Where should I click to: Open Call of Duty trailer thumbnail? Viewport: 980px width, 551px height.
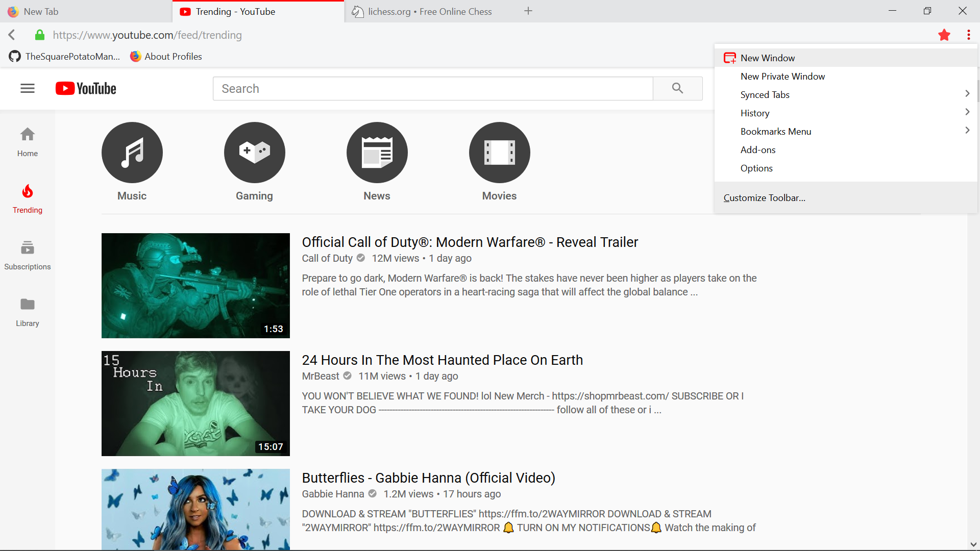point(195,286)
